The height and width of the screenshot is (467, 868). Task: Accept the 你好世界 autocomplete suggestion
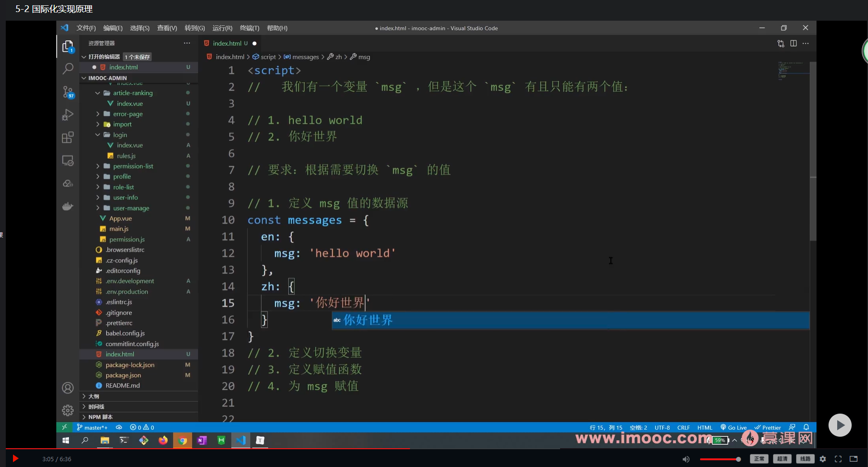pos(571,320)
